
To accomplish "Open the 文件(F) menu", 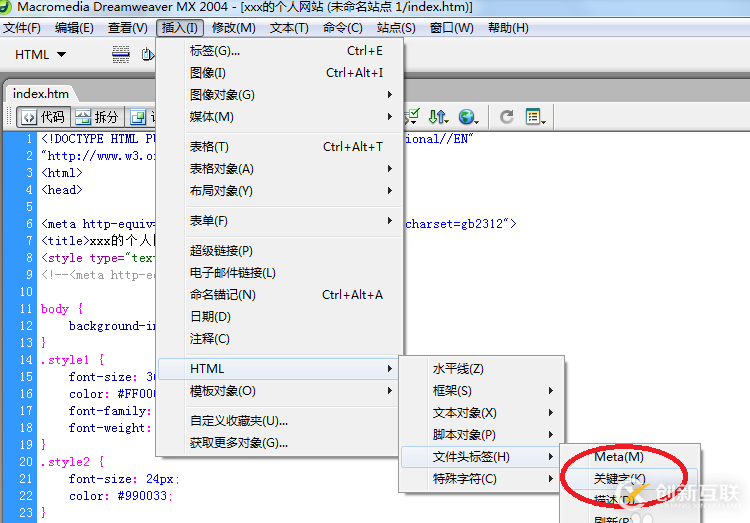I will pos(22,28).
